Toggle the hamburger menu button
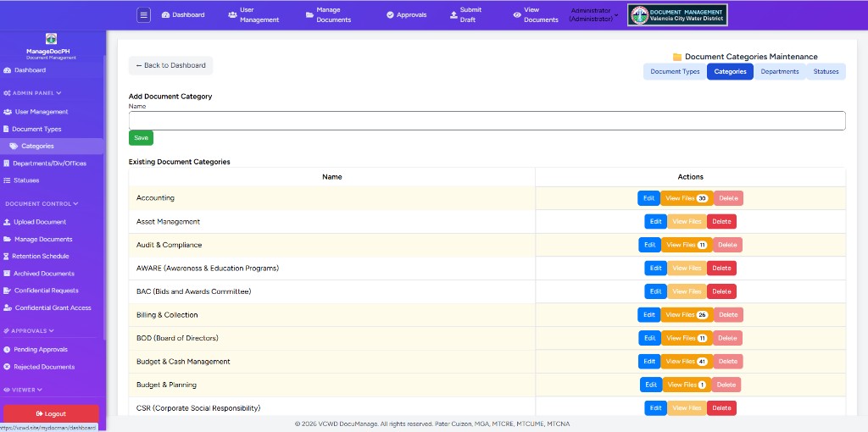The width and height of the screenshot is (868, 432). coord(143,15)
